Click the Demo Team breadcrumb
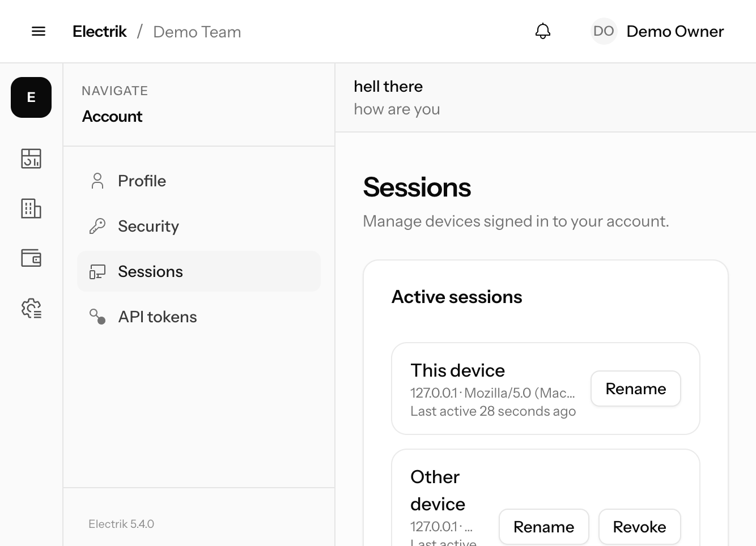 point(197,32)
